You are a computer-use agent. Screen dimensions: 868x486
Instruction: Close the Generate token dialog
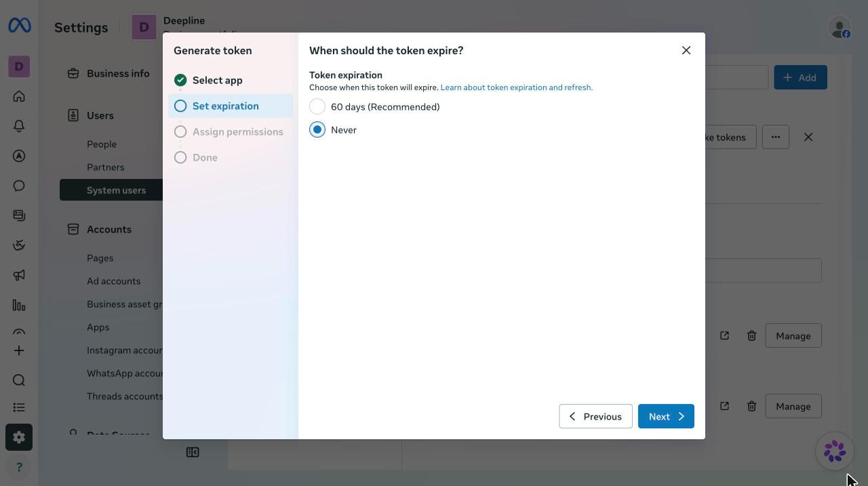pyautogui.click(x=686, y=50)
